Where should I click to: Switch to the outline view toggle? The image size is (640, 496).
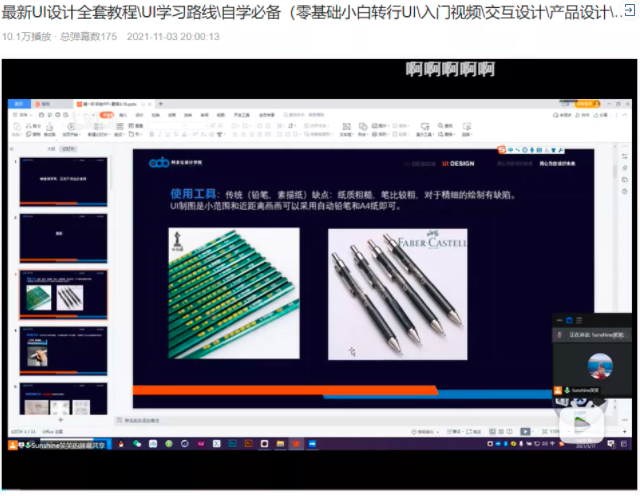pos(51,149)
